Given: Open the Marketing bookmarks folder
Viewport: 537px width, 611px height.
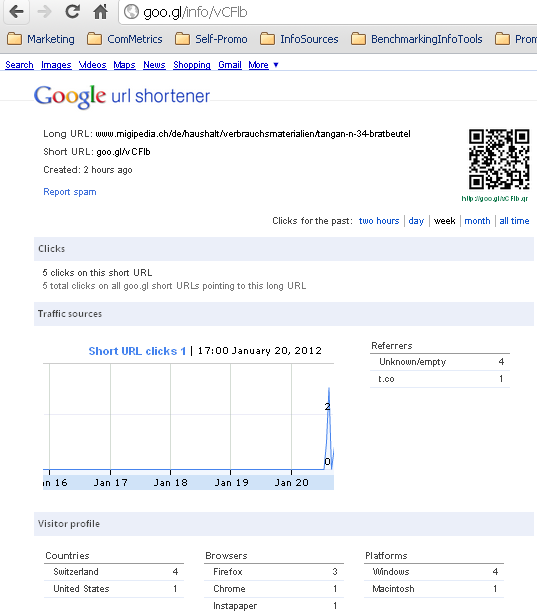Looking at the screenshot, I should click(41, 39).
